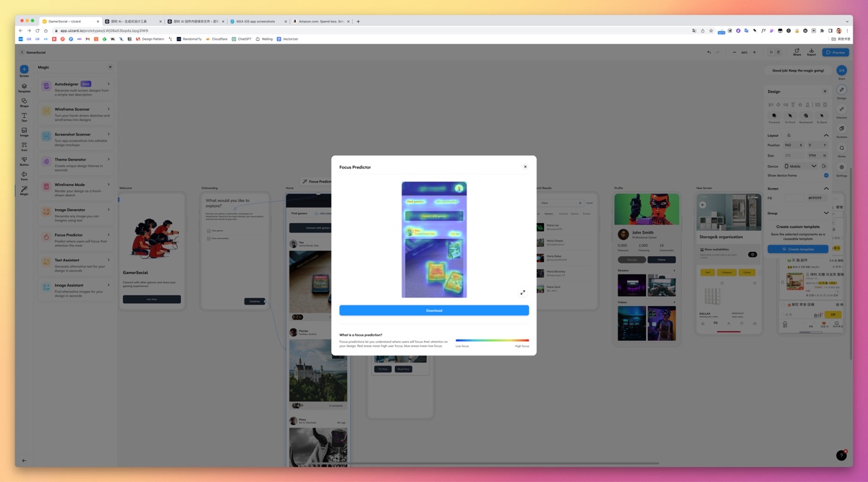Image resolution: width=868 pixels, height=482 pixels.
Task: Collapse the Layout section
Action: (825, 135)
